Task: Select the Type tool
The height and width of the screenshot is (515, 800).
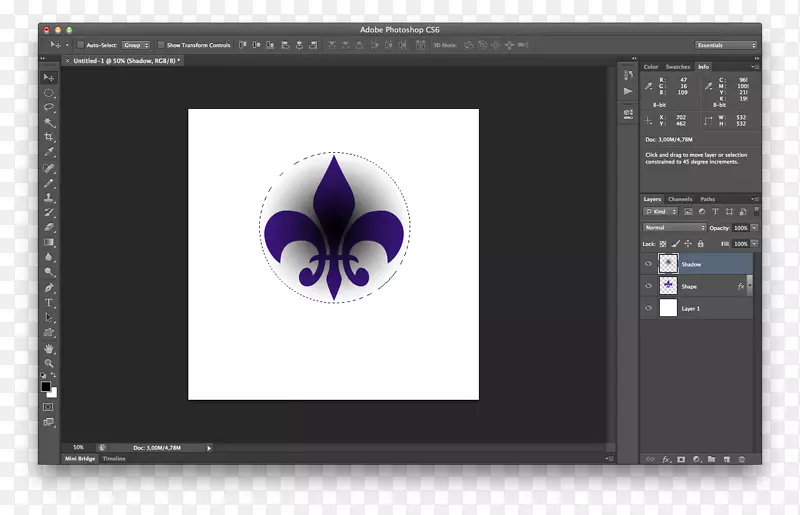Action: pos(48,303)
